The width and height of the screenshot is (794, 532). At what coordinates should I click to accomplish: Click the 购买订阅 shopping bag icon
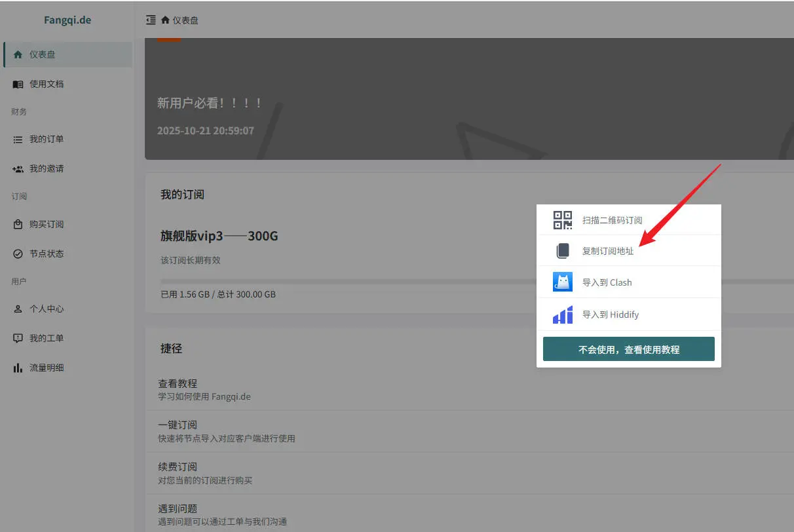[x=18, y=224]
